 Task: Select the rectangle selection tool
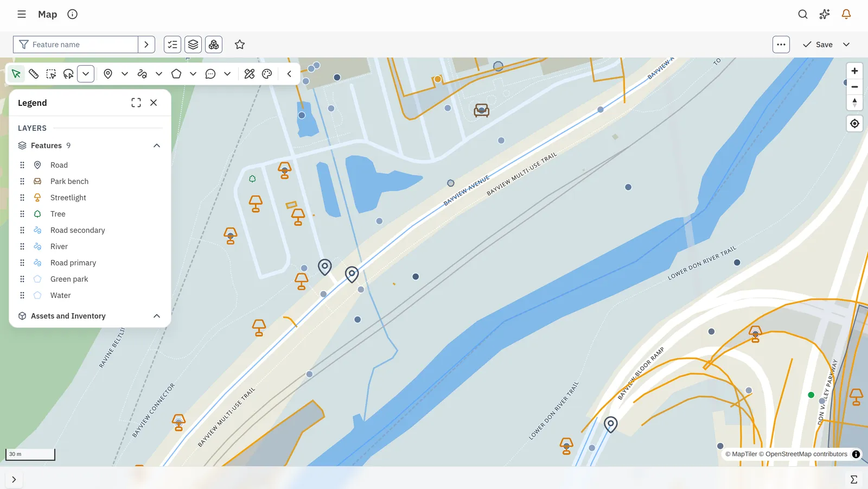51,74
